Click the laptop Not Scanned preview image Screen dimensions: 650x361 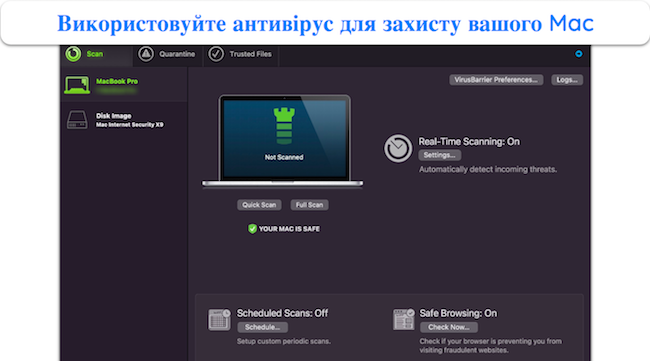tap(283, 141)
